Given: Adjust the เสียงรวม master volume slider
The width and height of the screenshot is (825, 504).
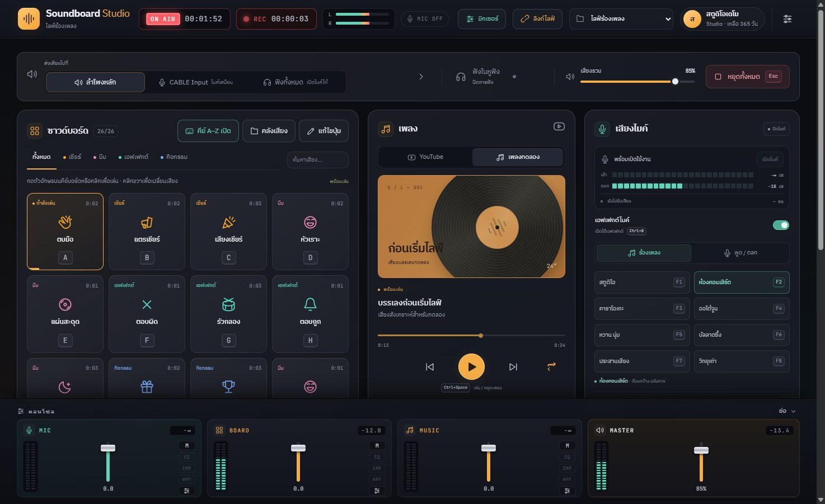Looking at the screenshot, I should 637,82.
